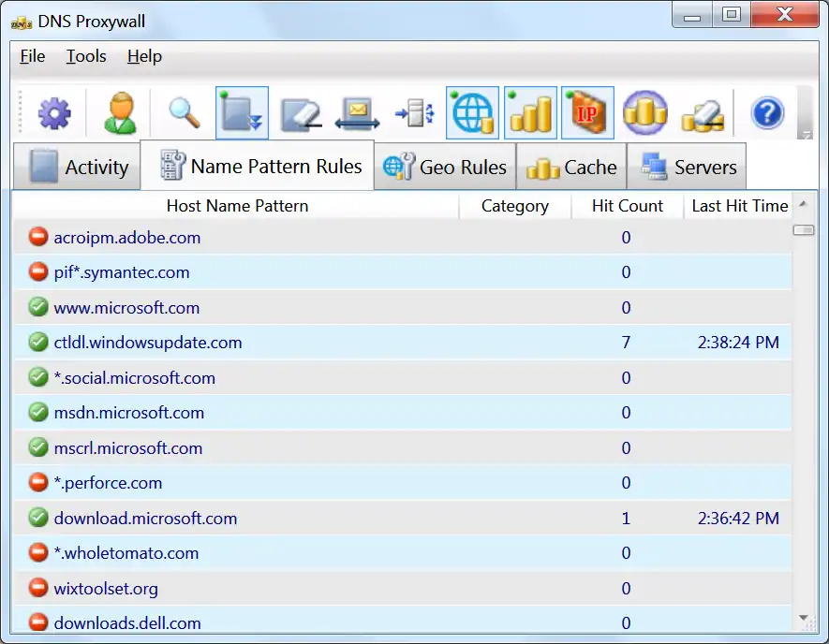Toggle the gold coins cache toolbar icon
Screen dimensions: 829x644
[530, 113]
